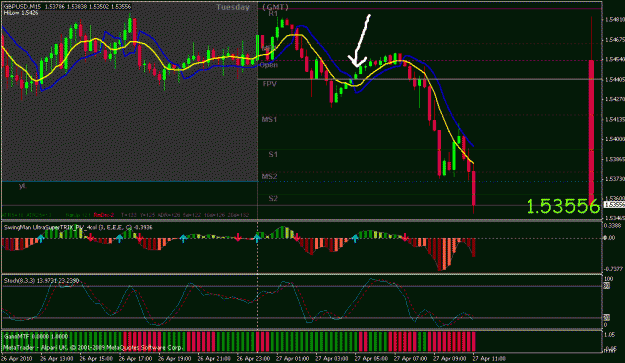
Task: Click the 26 Apr 19:00 time label
Action: [x=175, y=359]
